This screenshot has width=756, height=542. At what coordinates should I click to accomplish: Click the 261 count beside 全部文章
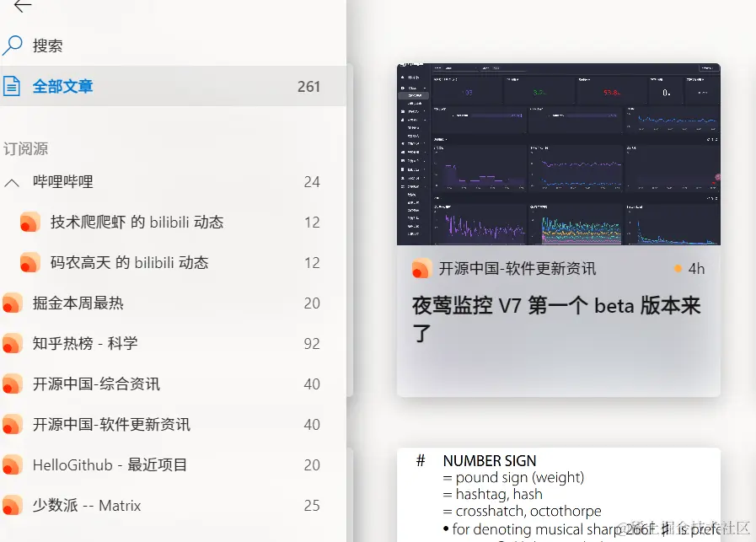[308, 86]
